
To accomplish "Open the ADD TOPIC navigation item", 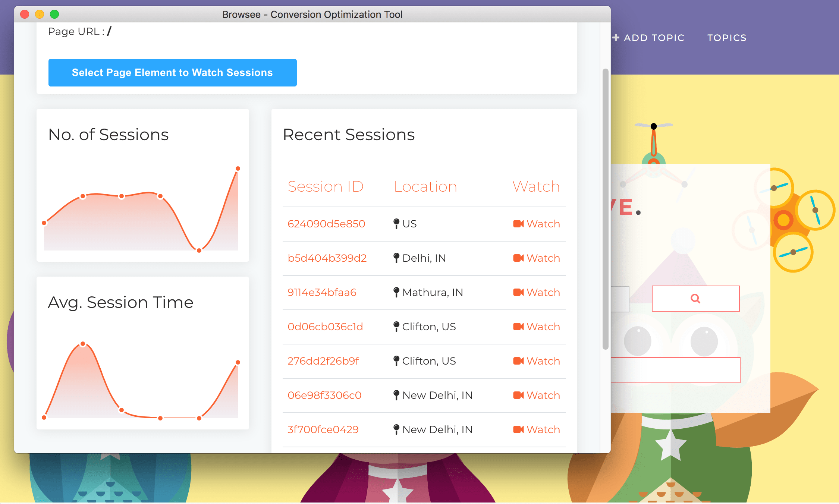I will 654,38.
